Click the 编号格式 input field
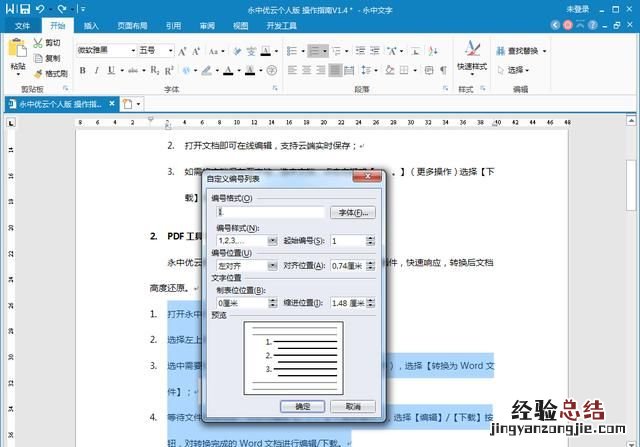 tap(271, 212)
